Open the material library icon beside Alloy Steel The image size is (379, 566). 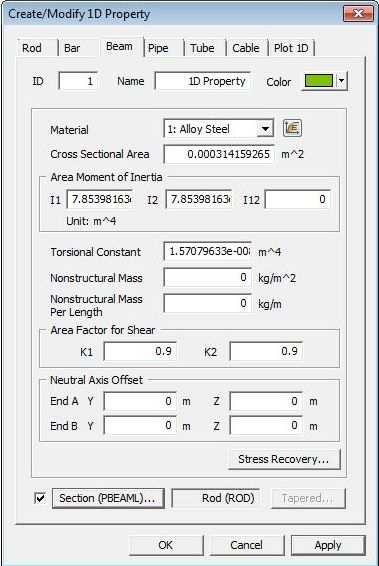coord(292,128)
